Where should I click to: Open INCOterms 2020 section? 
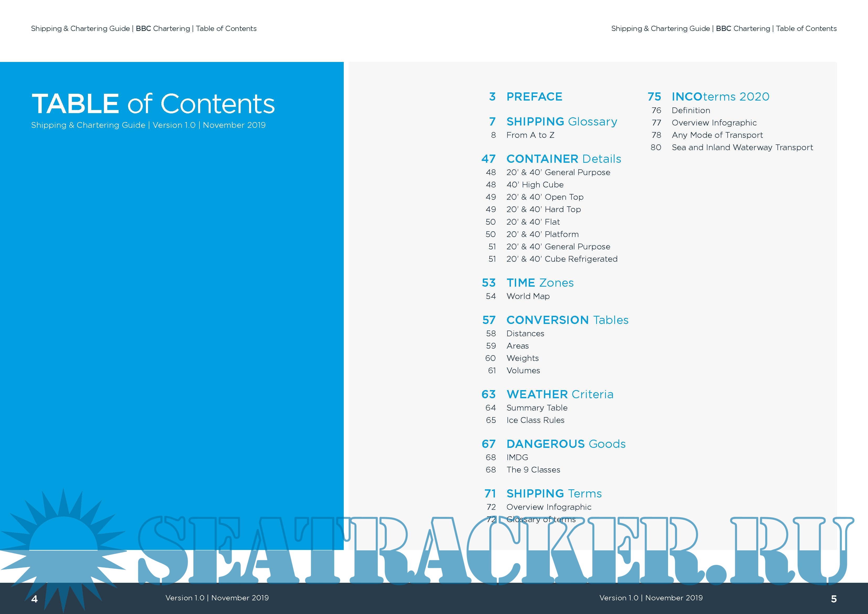pyautogui.click(x=720, y=97)
